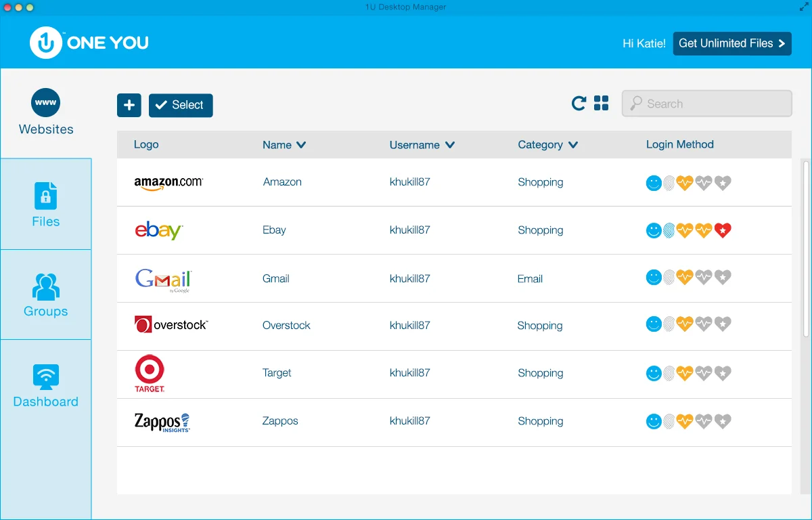
Task: Toggle the star heart for Zappos
Action: [x=723, y=421]
